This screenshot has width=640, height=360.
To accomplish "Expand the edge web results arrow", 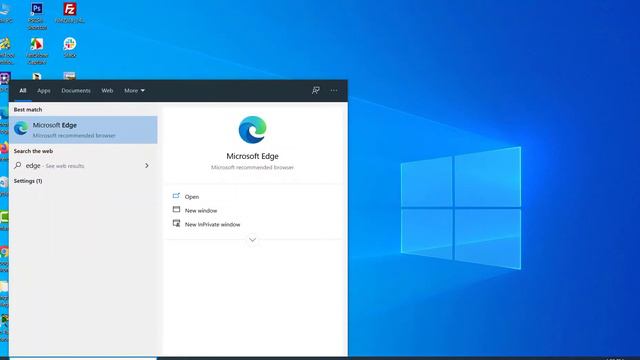I will pyautogui.click(x=147, y=165).
